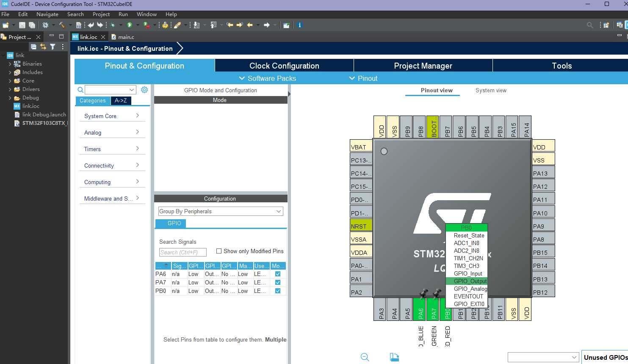Open the Software Packs dropdown
Screen dimensions: 628x364
coord(267,78)
